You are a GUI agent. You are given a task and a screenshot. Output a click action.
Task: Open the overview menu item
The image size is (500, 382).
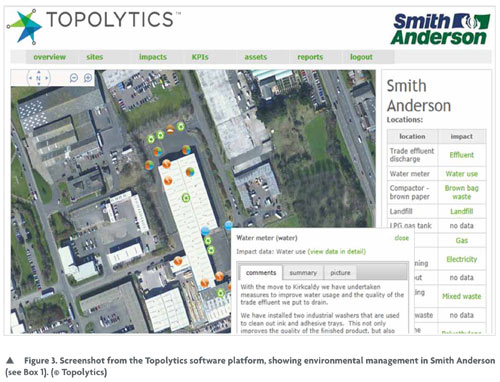(x=50, y=57)
